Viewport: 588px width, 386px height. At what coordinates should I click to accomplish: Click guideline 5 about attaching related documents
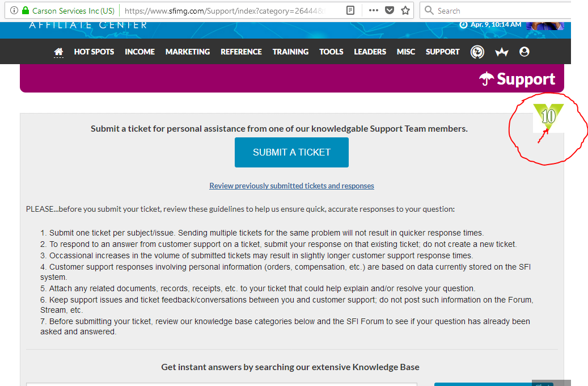tap(258, 288)
